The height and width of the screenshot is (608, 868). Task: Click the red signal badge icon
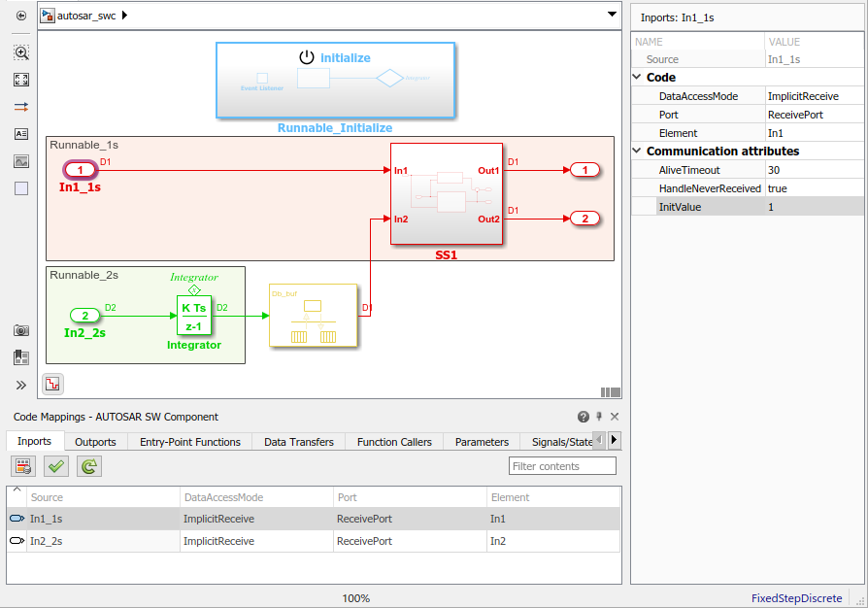[x=52, y=384]
